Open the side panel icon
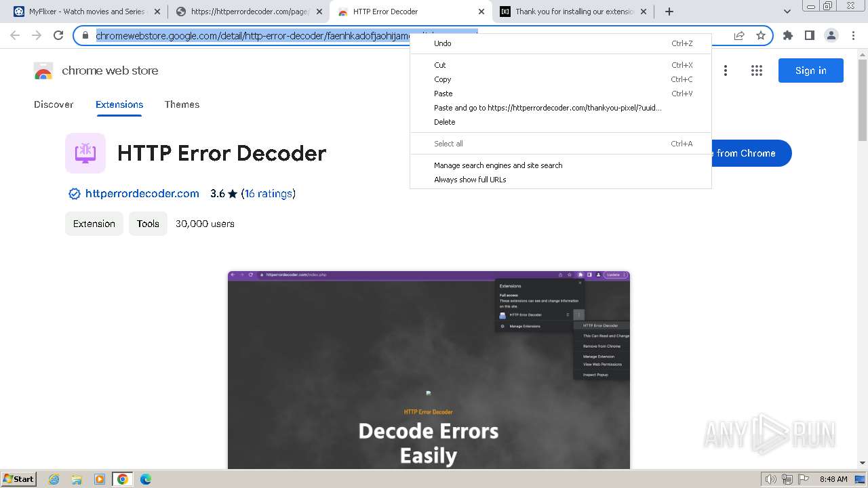868x488 pixels. pos(809,35)
